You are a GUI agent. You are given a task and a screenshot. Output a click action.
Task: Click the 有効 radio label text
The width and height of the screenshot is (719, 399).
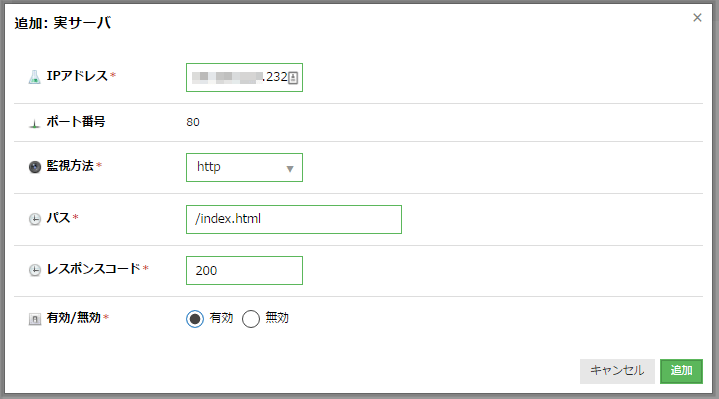point(221,317)
